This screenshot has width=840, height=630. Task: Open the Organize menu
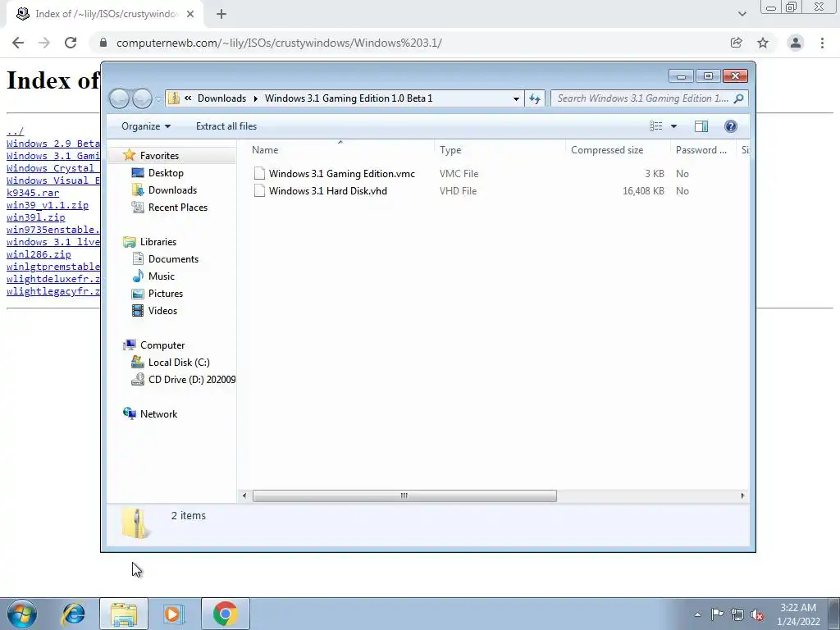(146, 126)
